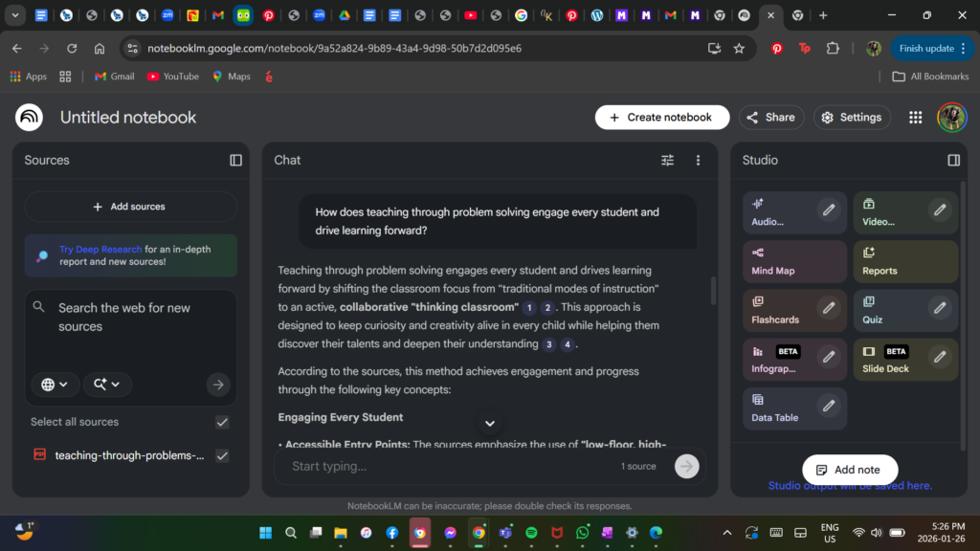Collapse the Studio panel icon

pyautogui.click(x=953, y=161)
